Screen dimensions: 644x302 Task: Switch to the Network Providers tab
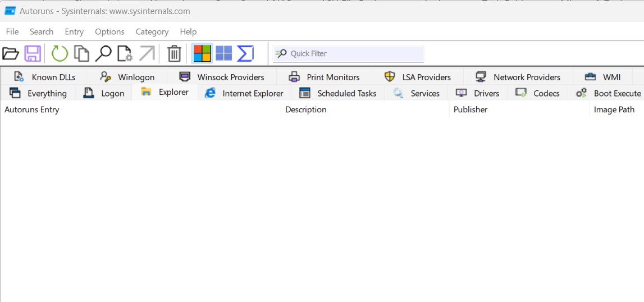click(518, 77)
